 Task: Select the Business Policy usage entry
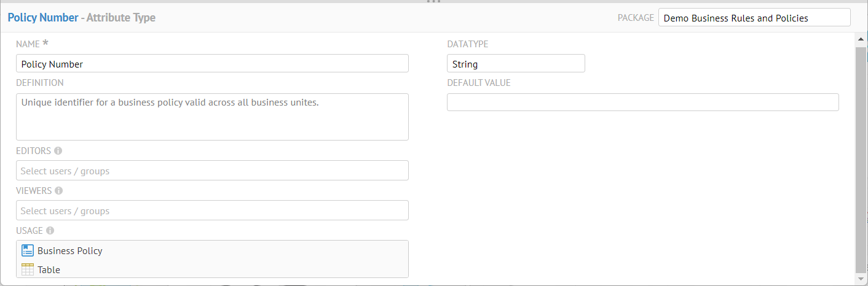pos(69,250)
